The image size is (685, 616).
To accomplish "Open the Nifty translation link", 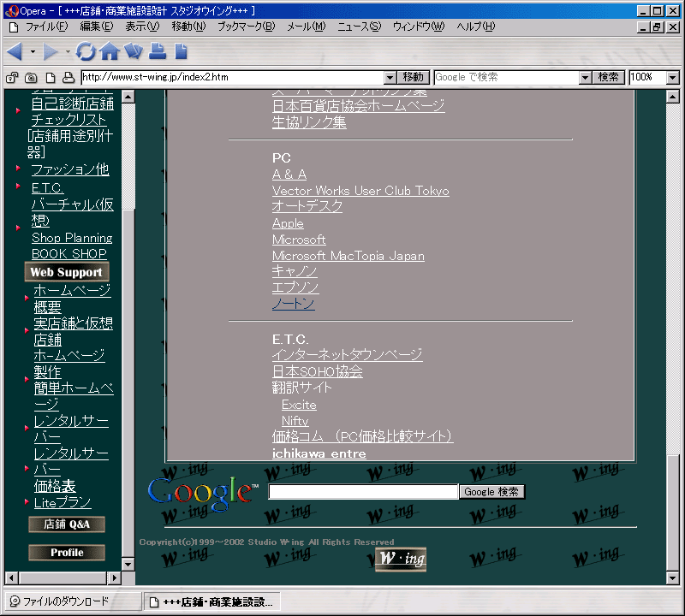I will tap(295, 421).
